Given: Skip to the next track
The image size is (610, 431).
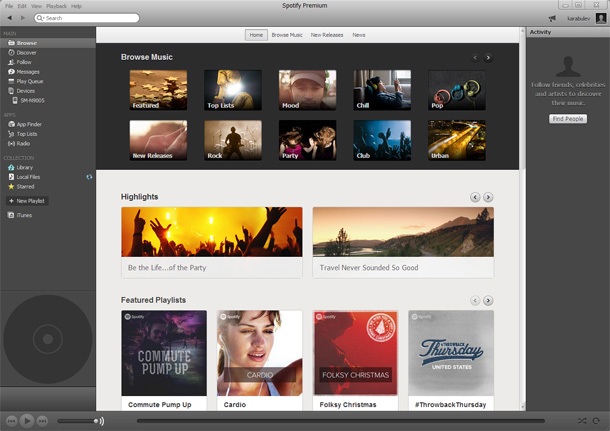Looking at the screenshot, I should tap(43, 421).
